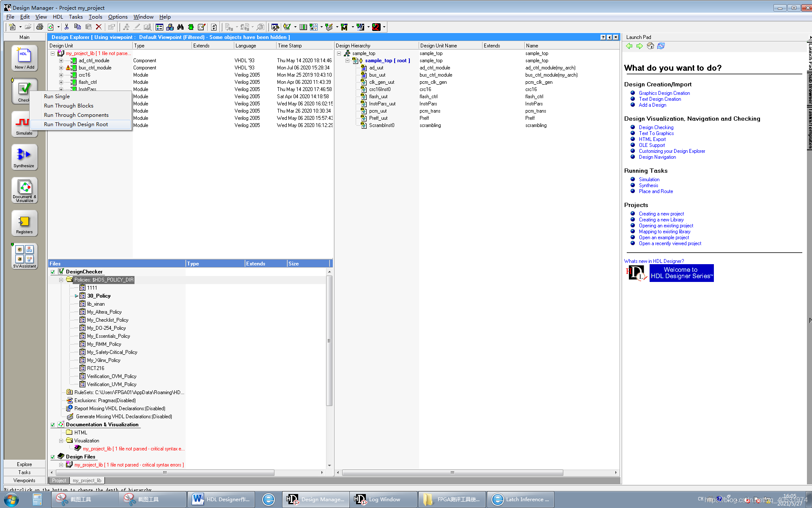
Task: Click Launch Pad home icon
Action: click(650, 46)
